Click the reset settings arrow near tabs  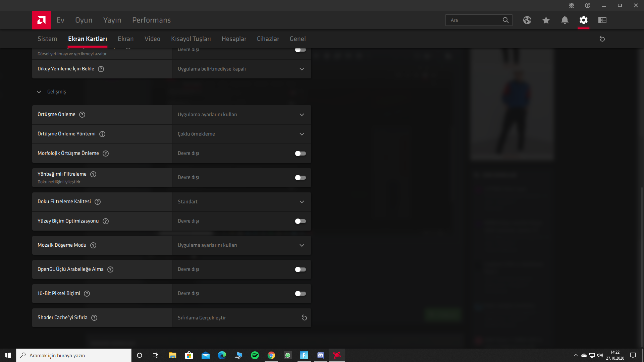tap(602, 39)
